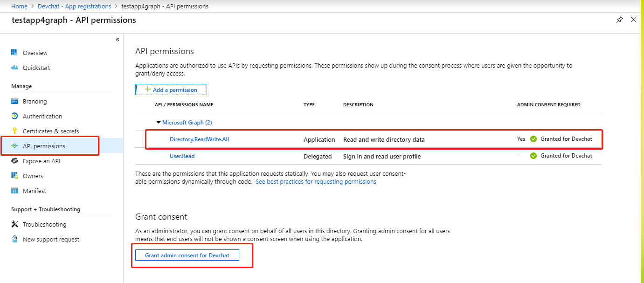This screenshot has width=644, height=283.
Task: Collapse the sidebar with the double chevron
Action: [x=118, y=40]
